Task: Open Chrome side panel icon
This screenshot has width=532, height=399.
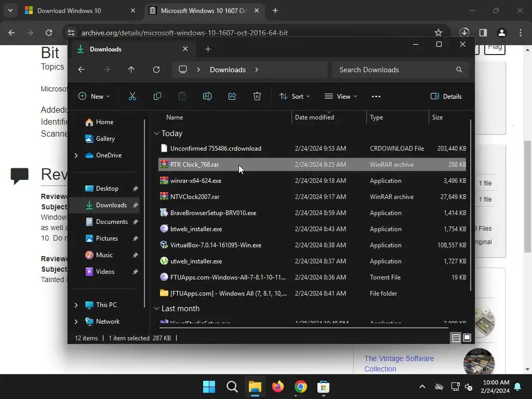Action: (483, 33)
